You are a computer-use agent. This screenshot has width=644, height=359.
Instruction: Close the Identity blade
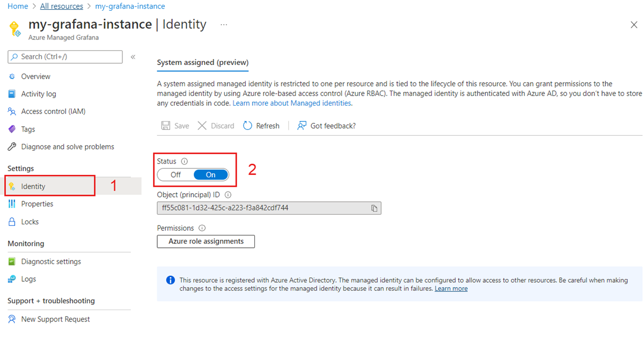[633, 25]
